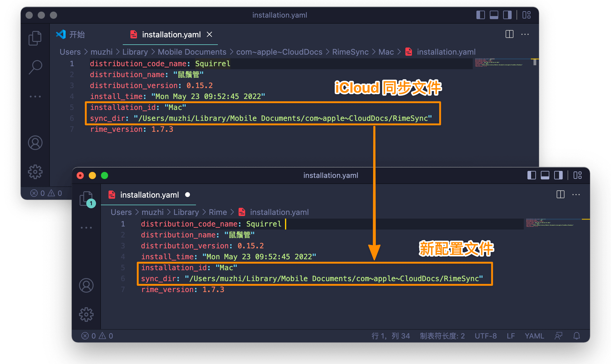
Task: Open More Actions ellipsis in front editor
Action: point(576,195)
